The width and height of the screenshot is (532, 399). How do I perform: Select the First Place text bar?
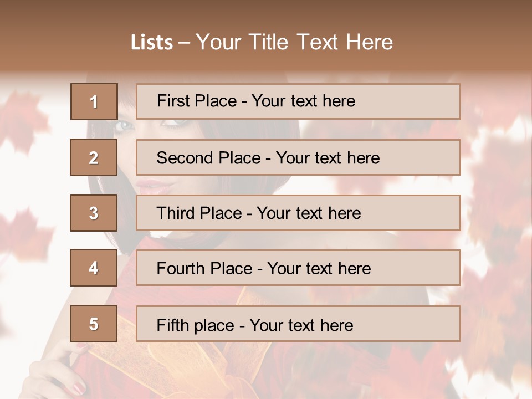[x=298, y=101]
